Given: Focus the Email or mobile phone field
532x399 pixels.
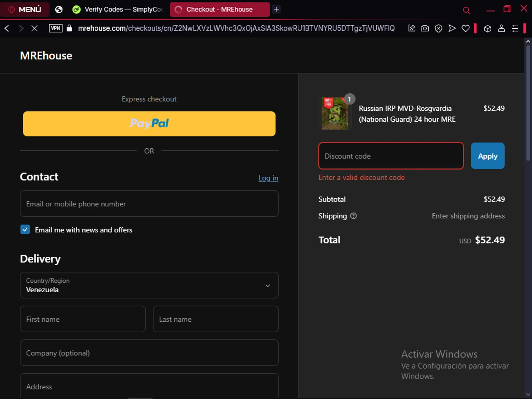Looking at the screenshot, I should (149, 204).
